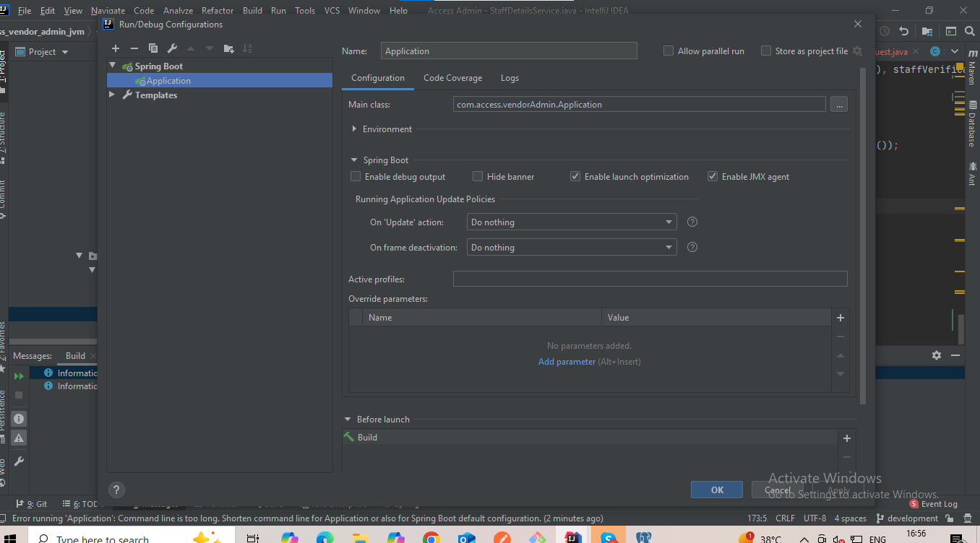Click the wrench Edit Templates icon

[172, 48]
